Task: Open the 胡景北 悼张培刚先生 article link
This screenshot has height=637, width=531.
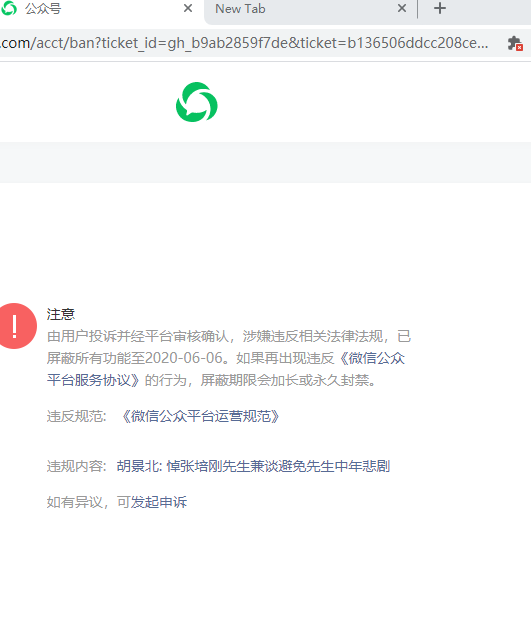Action: click(254, 466)
